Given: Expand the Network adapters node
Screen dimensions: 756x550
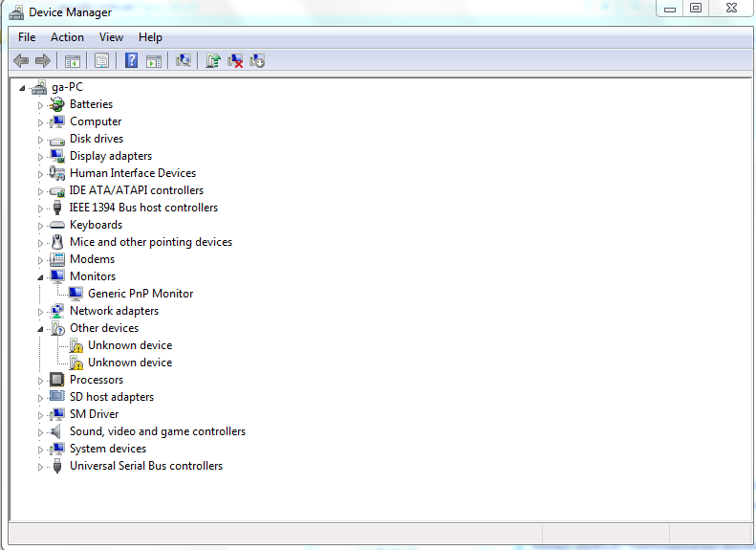Looking at the screenshot, I should click(40, 312).
